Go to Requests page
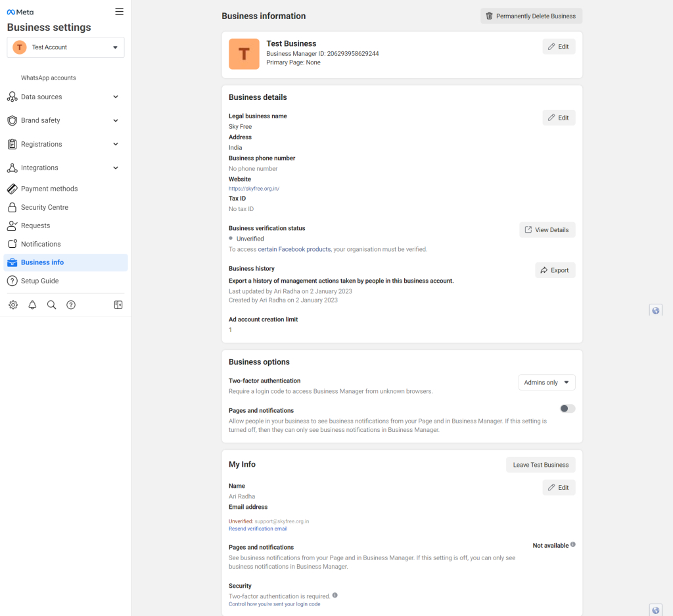 [35, 225]
